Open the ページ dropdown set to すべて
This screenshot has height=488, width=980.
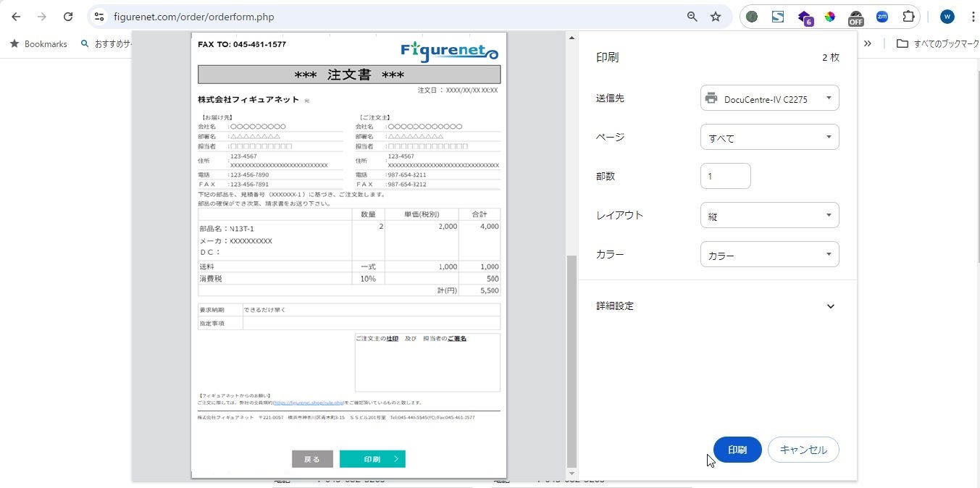click(769, 138)
